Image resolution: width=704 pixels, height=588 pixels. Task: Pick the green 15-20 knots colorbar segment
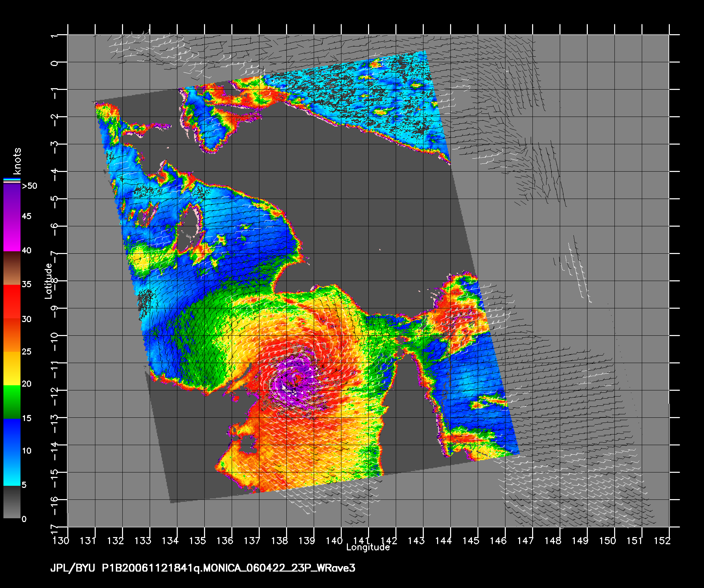tap(12, 402)
